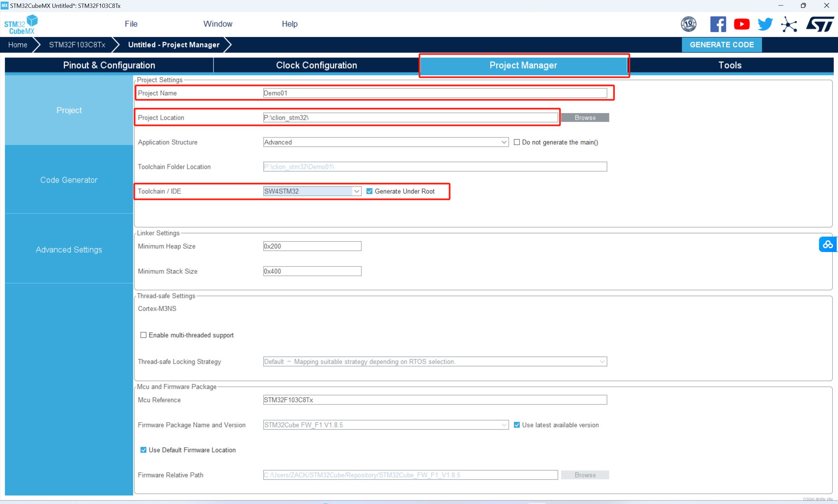Toggle Generate Under Root checkbox
This screenshot has height=504, width=838.
(369, 191)
